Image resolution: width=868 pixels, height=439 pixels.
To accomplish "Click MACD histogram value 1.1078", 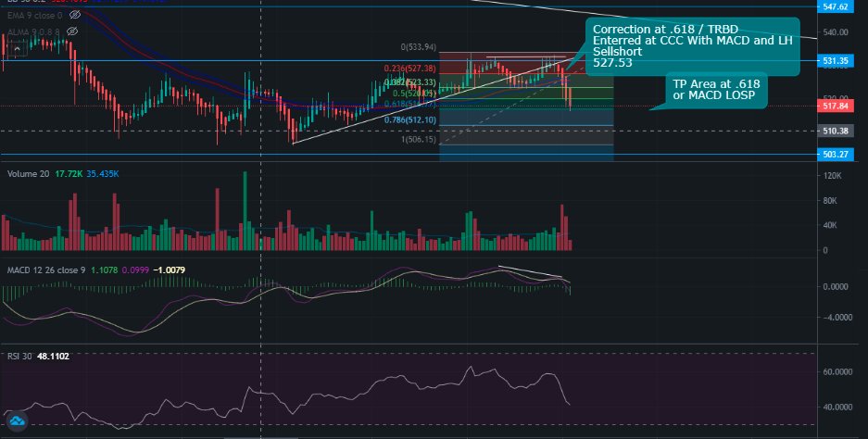I will (x=104, y=270).
